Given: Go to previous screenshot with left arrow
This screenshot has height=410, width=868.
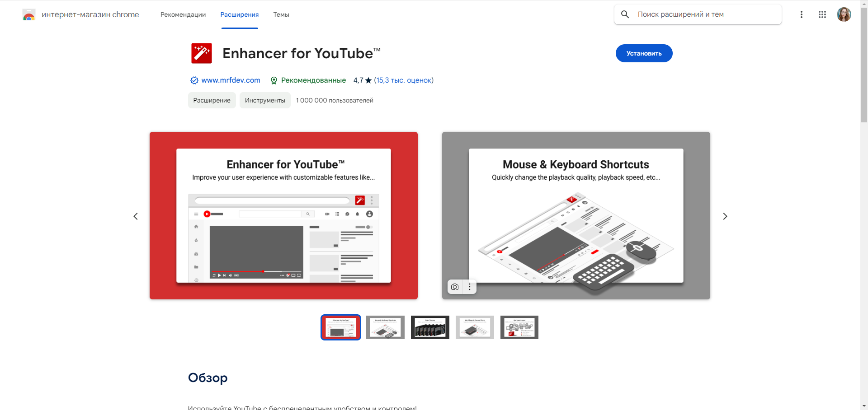Looking at the screenshot, I should (x=136, y=216).
